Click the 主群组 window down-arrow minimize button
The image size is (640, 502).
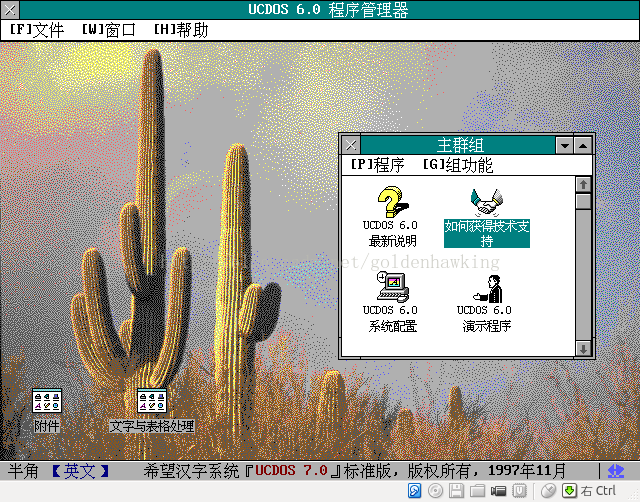click(x=565, y=145)
